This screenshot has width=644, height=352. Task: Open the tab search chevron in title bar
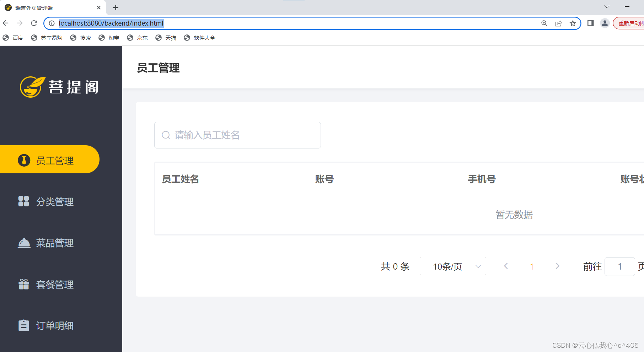pyautogui.click(x=607, y=7)
